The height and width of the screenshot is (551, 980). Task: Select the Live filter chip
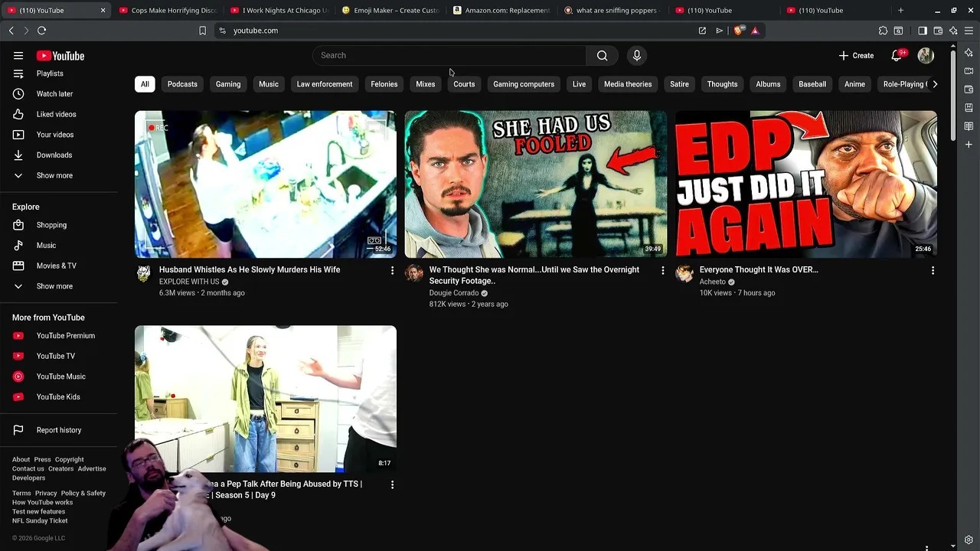coord(579,84)
